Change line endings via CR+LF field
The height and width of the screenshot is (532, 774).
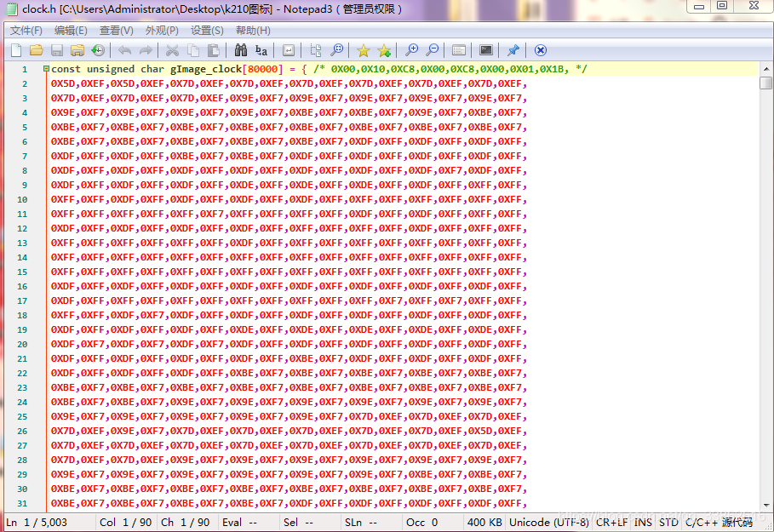click(611, 522)
